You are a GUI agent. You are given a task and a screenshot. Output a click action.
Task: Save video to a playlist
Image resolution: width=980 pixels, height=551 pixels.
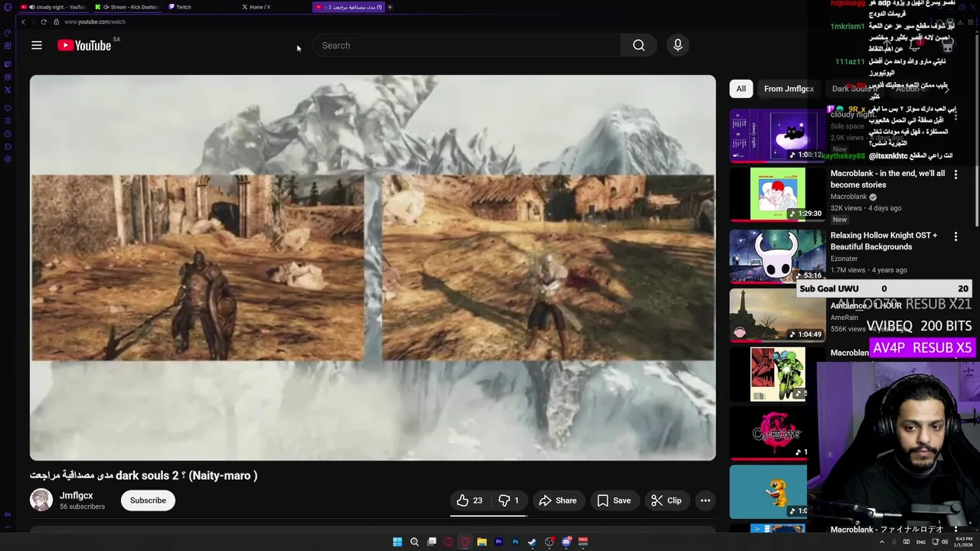pos(614,500)
